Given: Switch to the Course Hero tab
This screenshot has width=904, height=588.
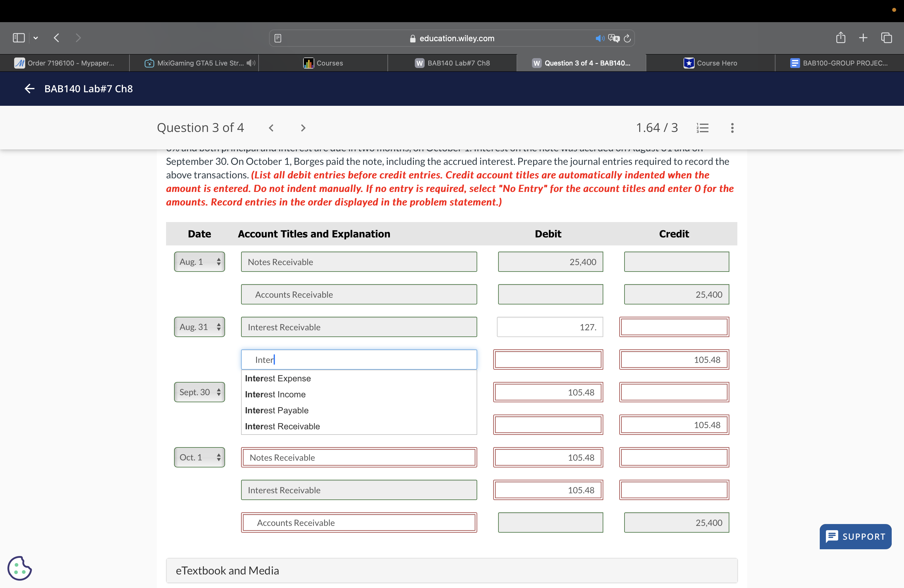Looking at the screenshot, I should tap(710, 63).
